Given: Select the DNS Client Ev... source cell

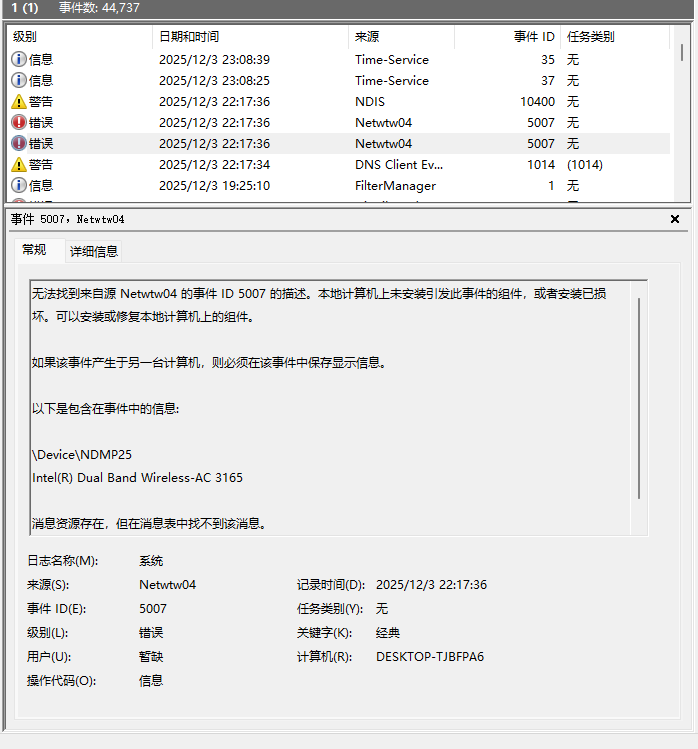Looking at the screenshot, I should click(399, 165).
